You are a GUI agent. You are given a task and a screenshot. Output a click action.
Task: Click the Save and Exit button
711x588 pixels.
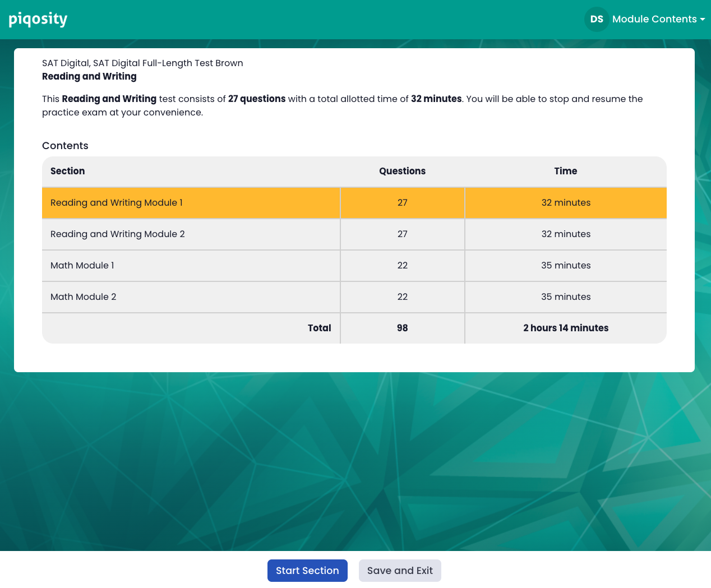[400, 571]
